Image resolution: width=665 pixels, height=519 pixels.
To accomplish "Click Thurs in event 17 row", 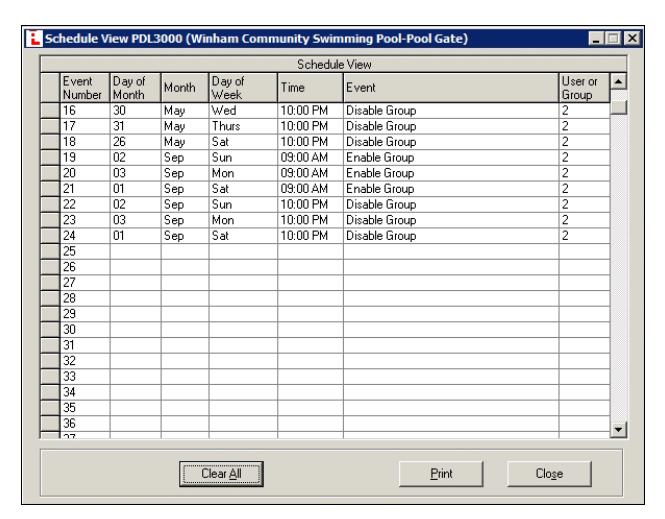I will point(243,126).
